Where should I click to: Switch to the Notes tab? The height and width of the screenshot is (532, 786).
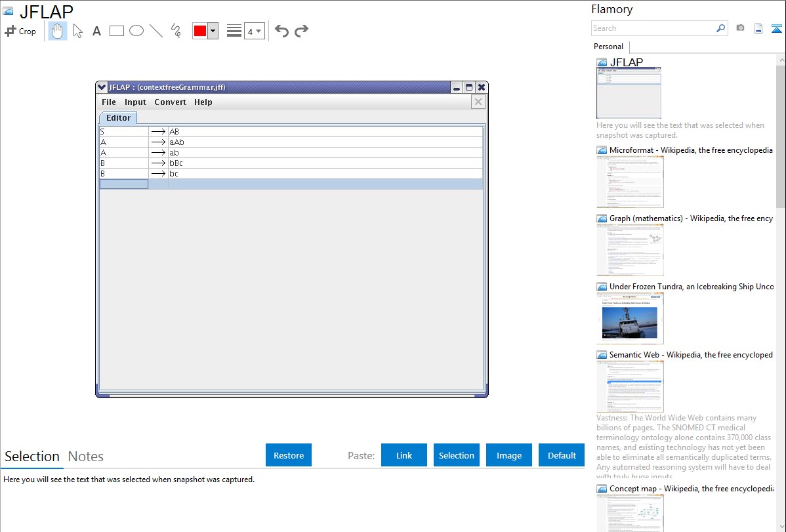click(x=86, y=457)
